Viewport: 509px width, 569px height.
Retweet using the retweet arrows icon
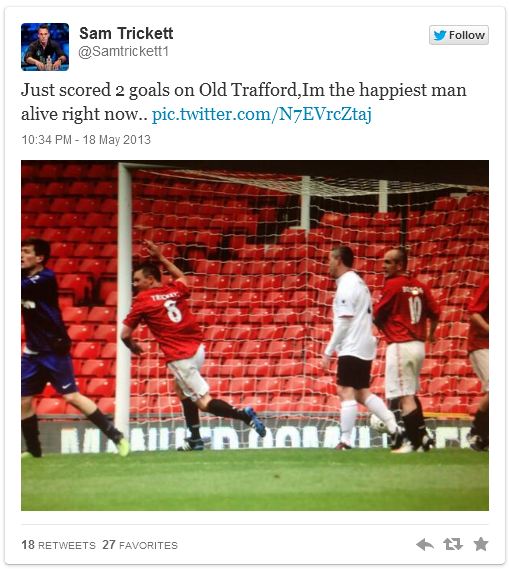click(x=453, y=544)
